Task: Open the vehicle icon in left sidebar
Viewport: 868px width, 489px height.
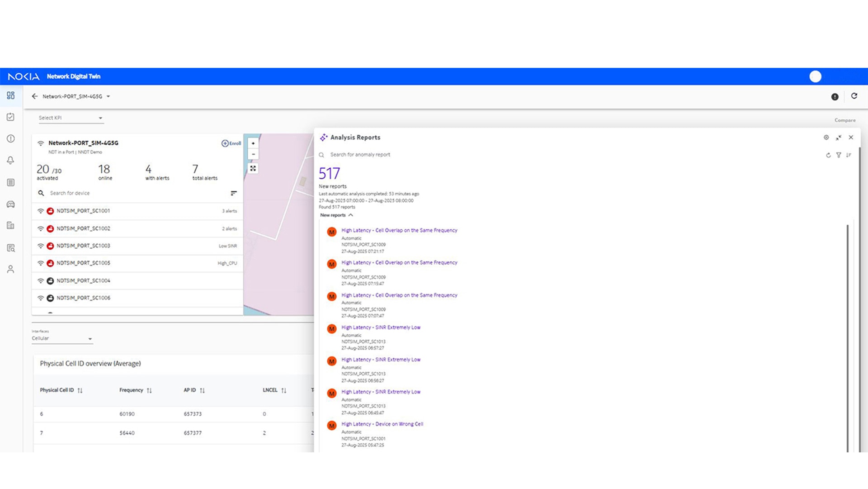Action: coord(11,204)
